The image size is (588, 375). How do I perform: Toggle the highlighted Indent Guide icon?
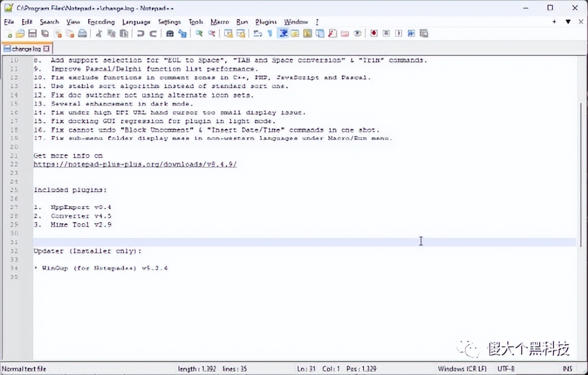pyautogui.click(x=283, y=34)
